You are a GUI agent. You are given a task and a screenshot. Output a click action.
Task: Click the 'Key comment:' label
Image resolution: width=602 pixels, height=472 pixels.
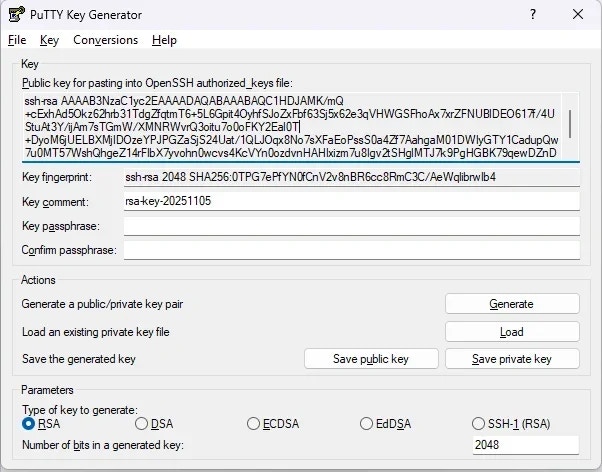click(x=55, y=202)
